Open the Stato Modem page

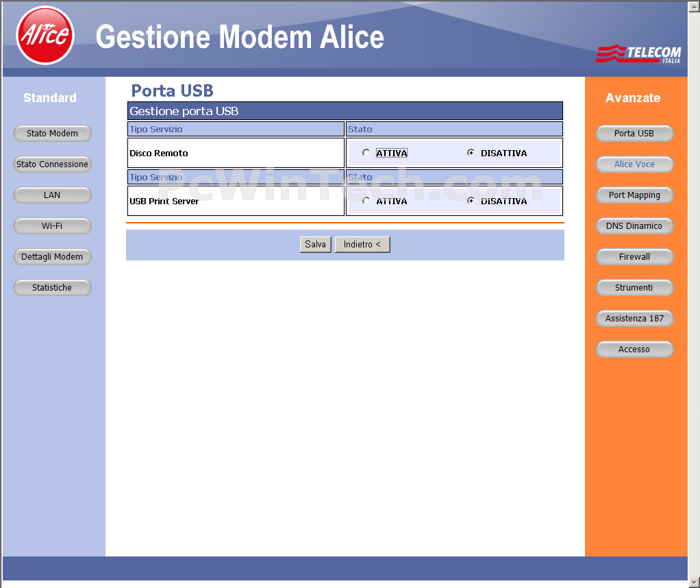point(52,133)
